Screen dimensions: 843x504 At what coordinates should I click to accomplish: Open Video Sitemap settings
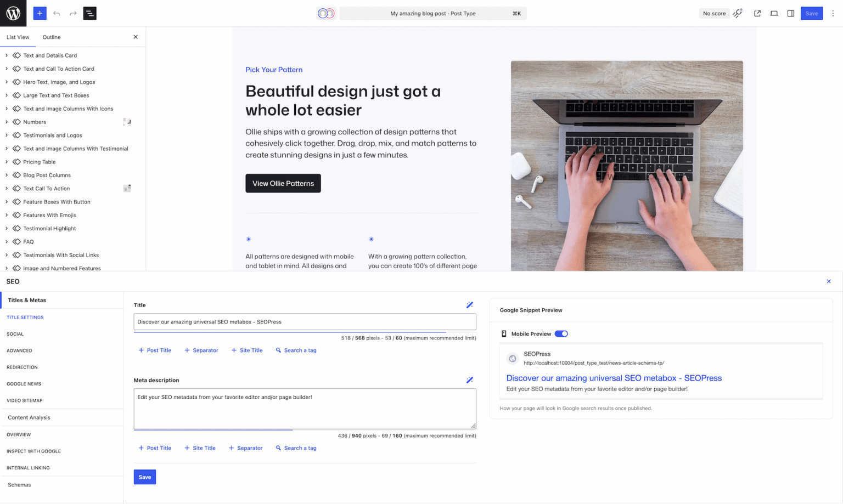pyautogui.click(x=25, y=400)
